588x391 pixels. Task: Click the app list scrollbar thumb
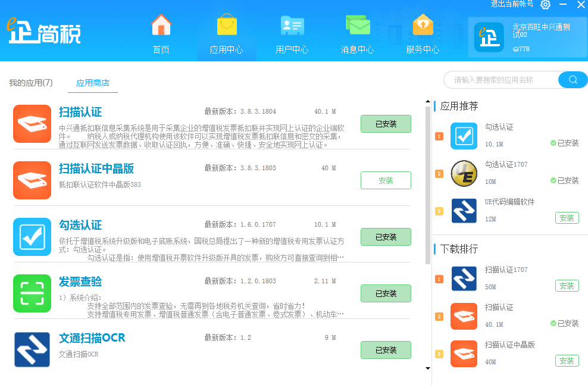click(428, 186)
